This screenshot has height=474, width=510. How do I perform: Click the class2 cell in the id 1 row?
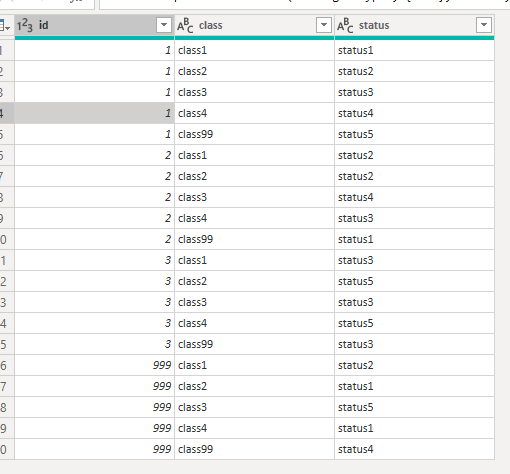click(x=254, y=71)
